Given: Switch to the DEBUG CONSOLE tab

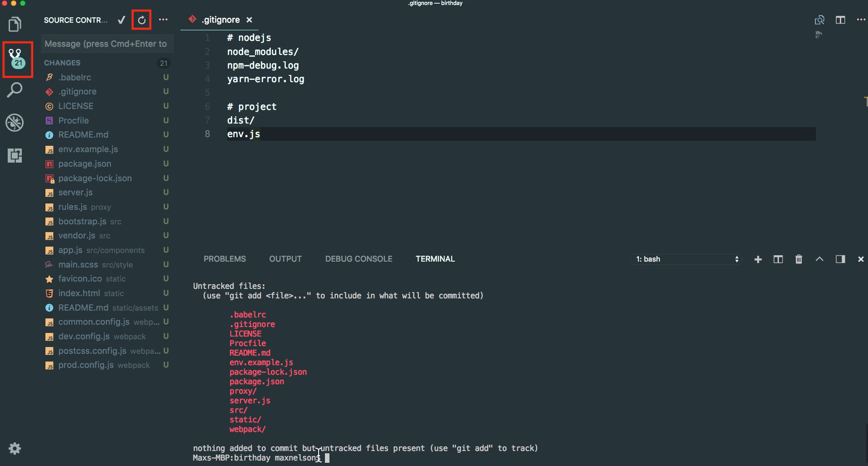Looking at the screenshot, I should [359, 259].
